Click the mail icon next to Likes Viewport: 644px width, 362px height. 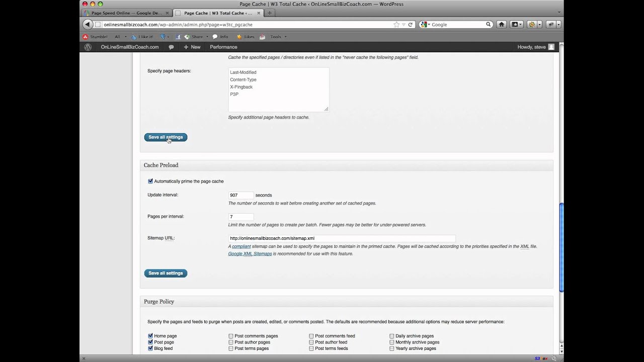[x=262, y=37]
